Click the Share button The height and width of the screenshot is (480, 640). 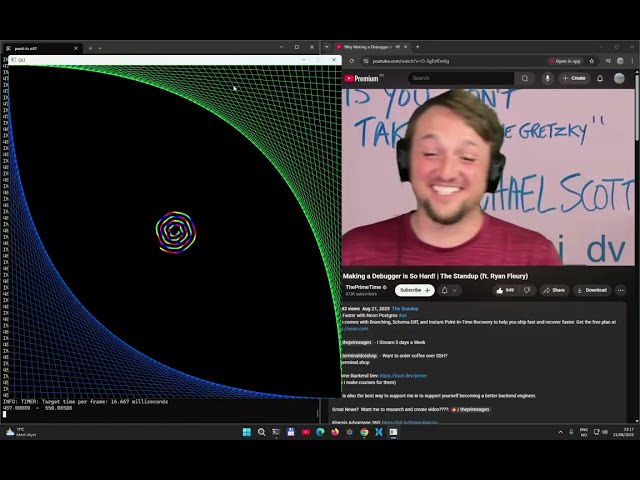point(554,290)
